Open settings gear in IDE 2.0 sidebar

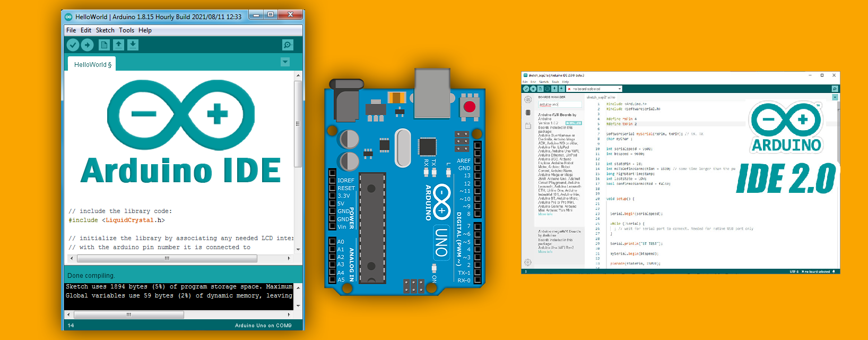[528, 262]
